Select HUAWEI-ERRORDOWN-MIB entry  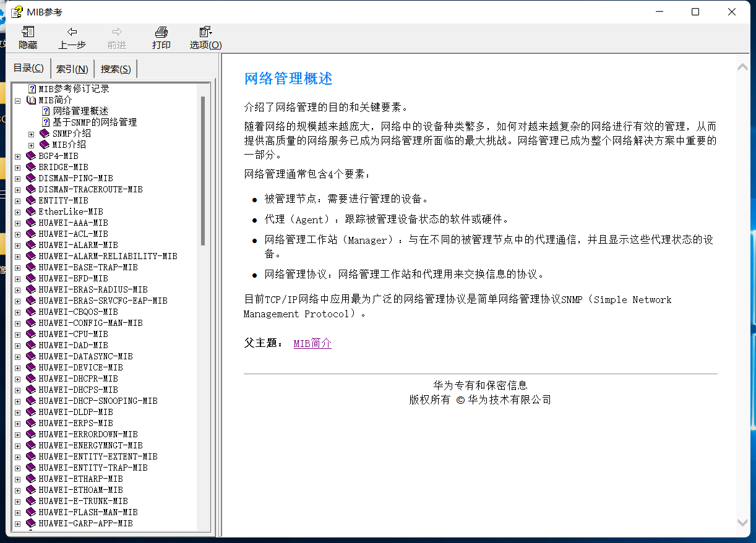click(x=88, y=434)
